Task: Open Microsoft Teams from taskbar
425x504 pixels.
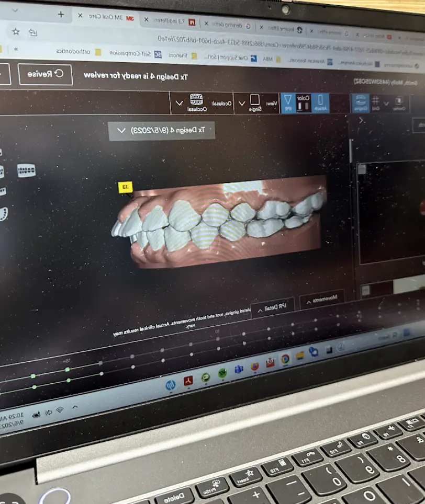Action: pyautogui.click(x=239, y=369)
